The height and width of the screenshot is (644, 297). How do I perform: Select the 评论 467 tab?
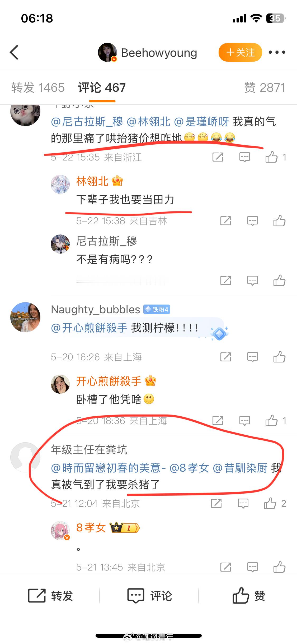coord(102,88)
